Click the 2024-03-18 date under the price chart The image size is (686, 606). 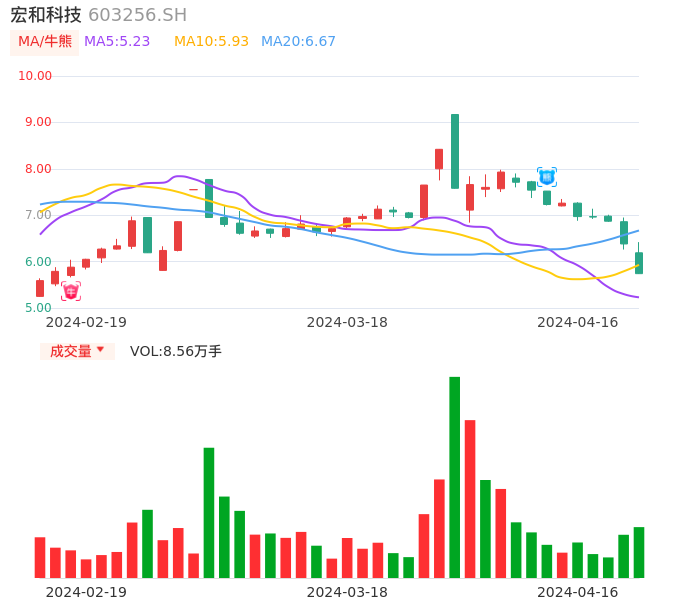point(347,322)
